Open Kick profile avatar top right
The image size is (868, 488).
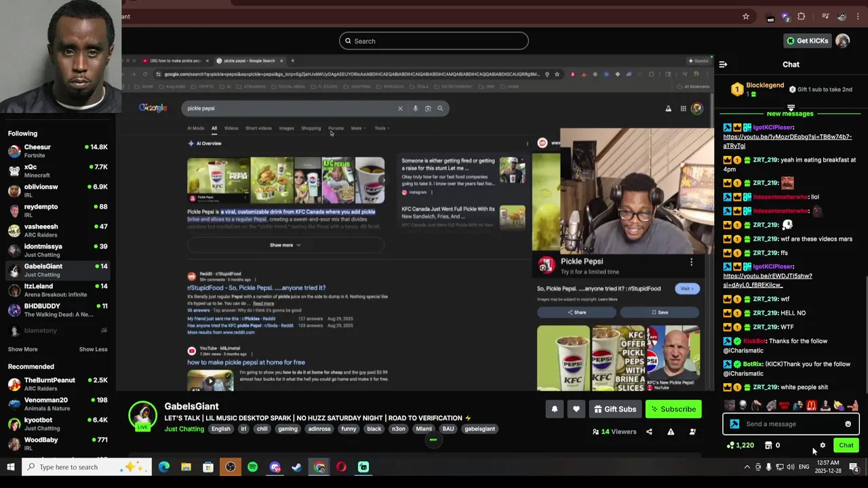843,41
